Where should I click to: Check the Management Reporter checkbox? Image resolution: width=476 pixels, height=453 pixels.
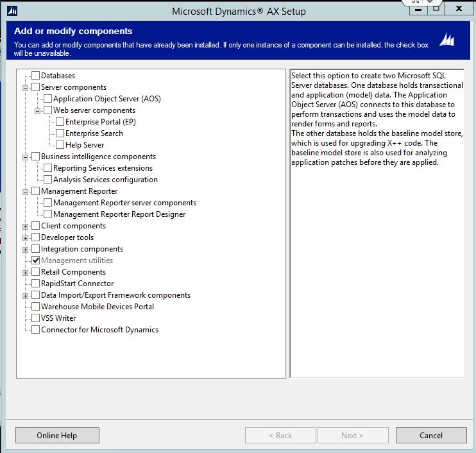click(35, 191)
